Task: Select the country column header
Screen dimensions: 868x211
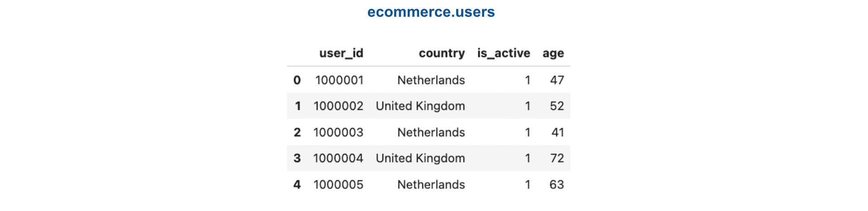Action: coord(442,53)
